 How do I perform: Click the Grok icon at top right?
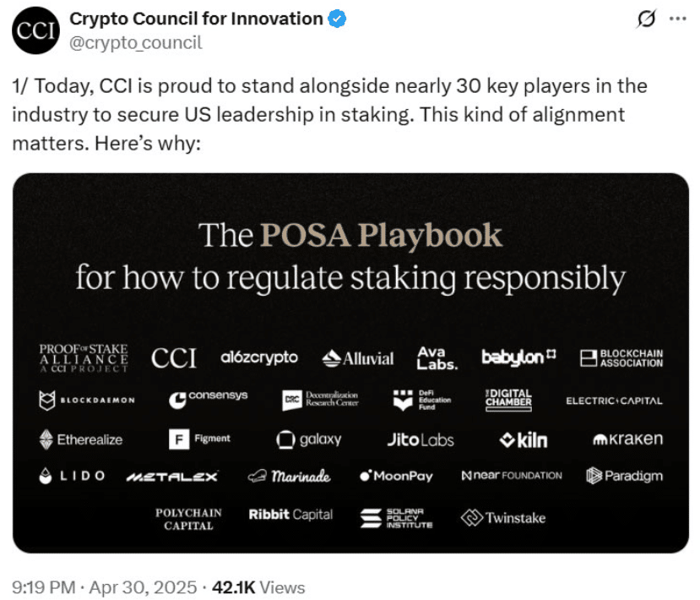[646, 19]
